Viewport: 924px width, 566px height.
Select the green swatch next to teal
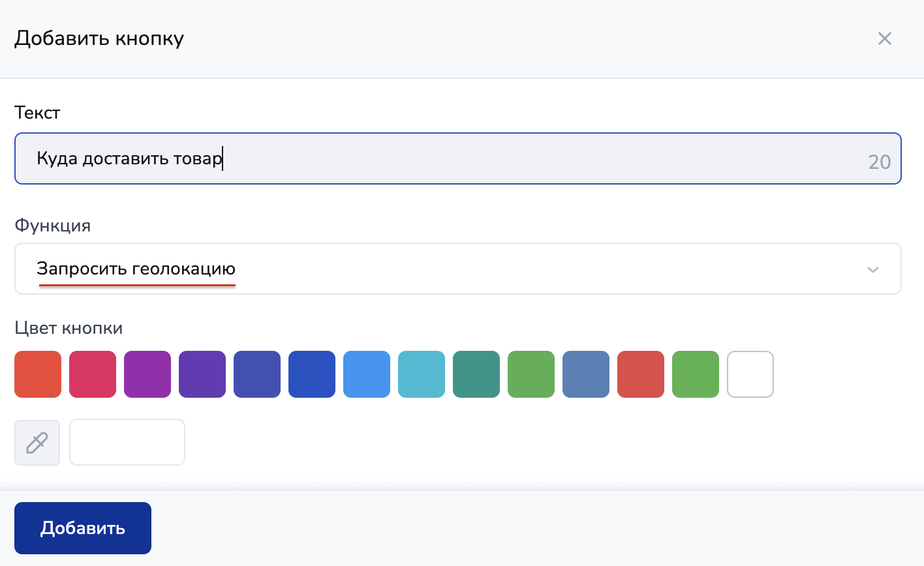[531, 374]
